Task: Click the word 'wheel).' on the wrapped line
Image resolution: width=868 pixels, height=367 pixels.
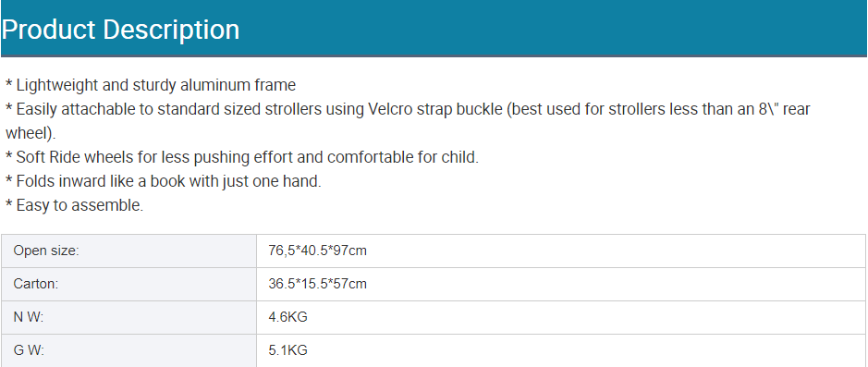Action: [31, 133]
